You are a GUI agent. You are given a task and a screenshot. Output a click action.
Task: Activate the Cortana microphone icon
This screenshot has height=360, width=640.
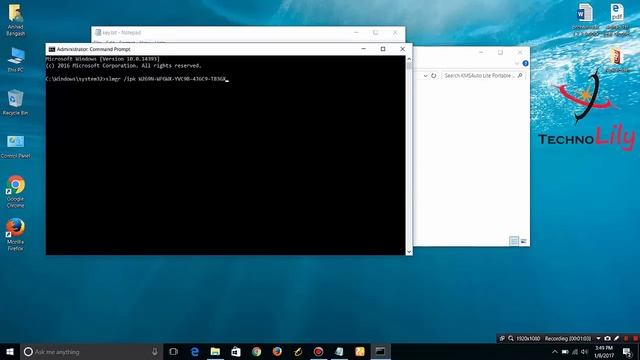155,351
